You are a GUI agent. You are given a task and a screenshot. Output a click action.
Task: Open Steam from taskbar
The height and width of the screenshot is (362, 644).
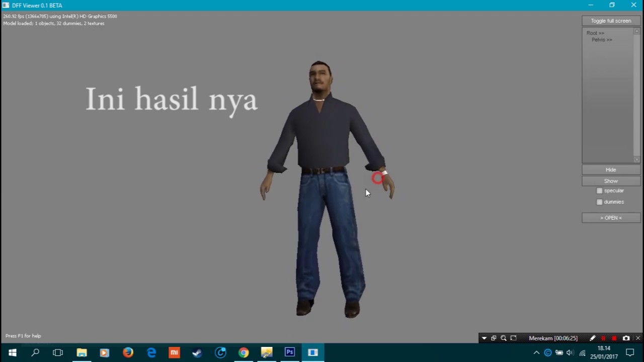tap(197, 352)
